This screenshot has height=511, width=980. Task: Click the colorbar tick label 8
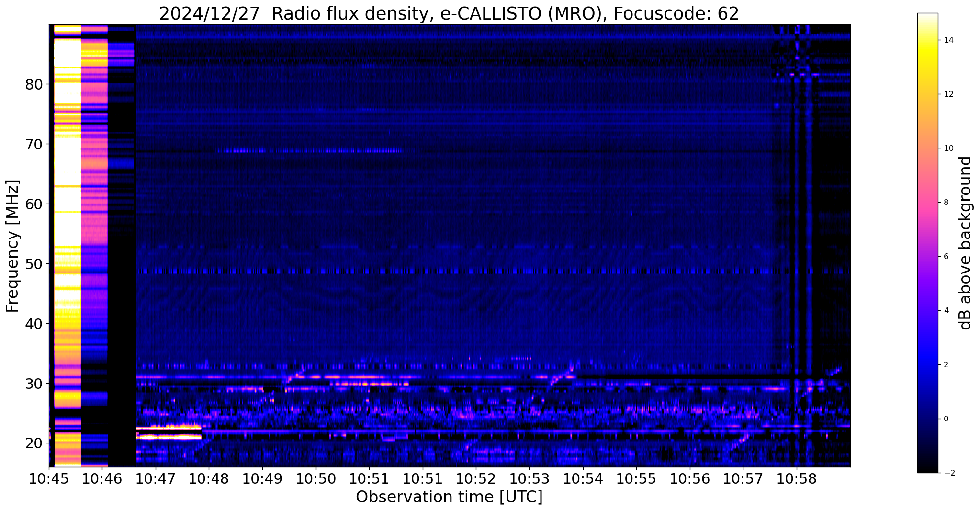pos(946,203)
